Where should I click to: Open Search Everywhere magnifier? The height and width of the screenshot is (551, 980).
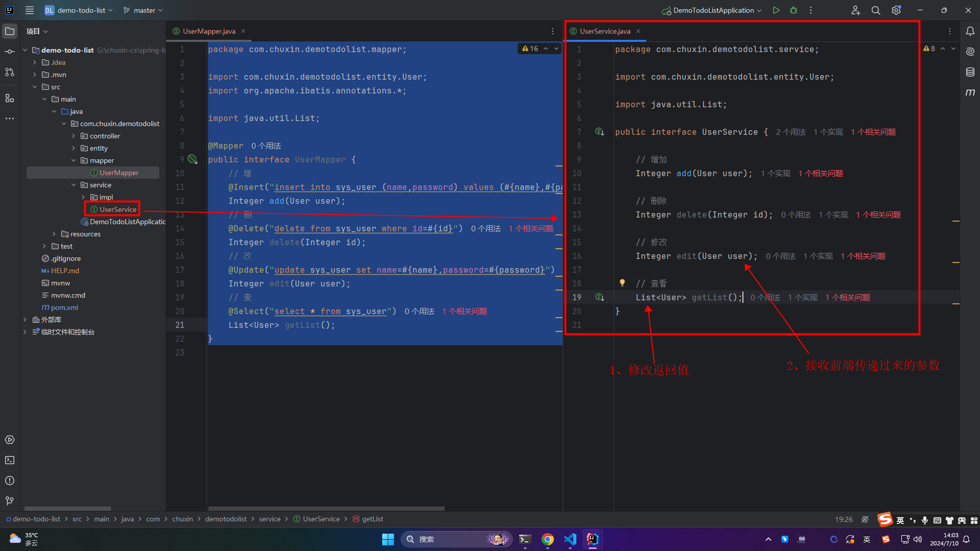[876, 10]
